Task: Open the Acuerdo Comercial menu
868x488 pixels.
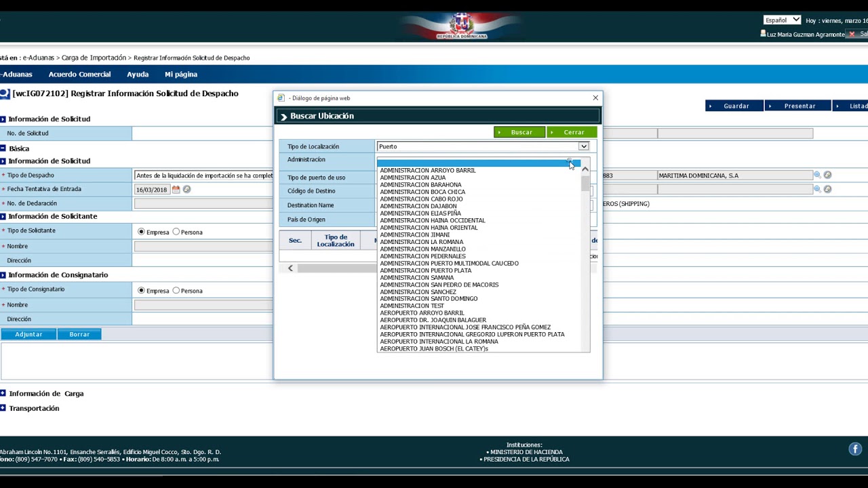Action: tap(79, 75)
